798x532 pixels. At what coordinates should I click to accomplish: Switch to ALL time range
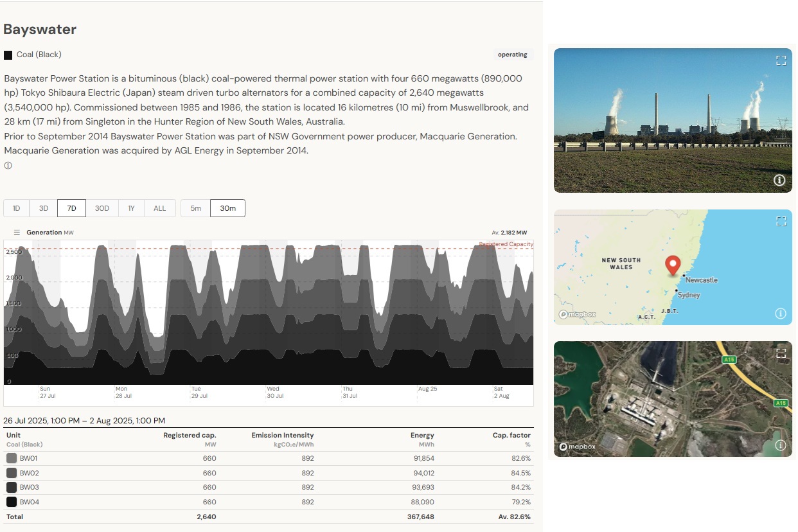coord(160,208)
